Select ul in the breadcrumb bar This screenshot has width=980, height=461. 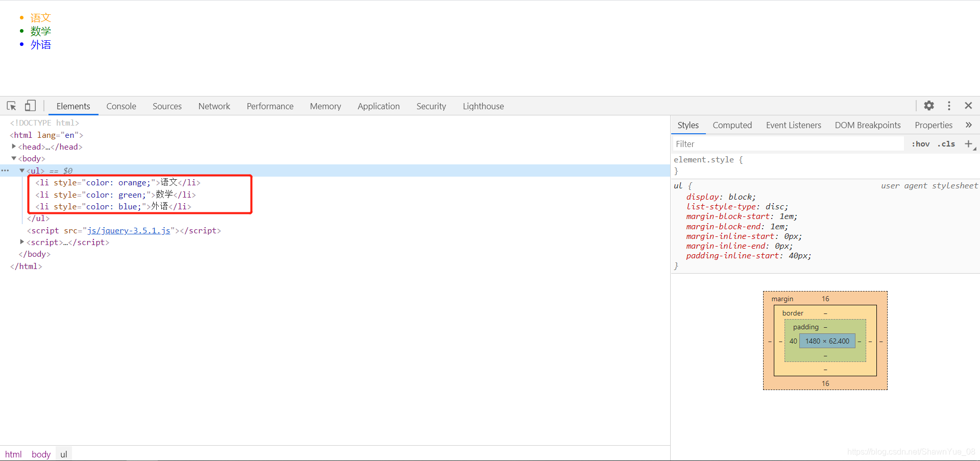pos(64,454)
